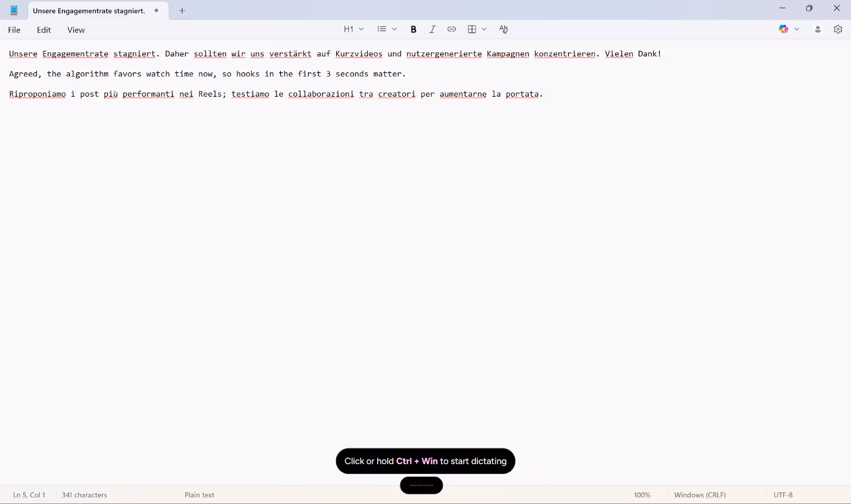Insert a hyperlink

pyautogui.click(x=452, y=29)
